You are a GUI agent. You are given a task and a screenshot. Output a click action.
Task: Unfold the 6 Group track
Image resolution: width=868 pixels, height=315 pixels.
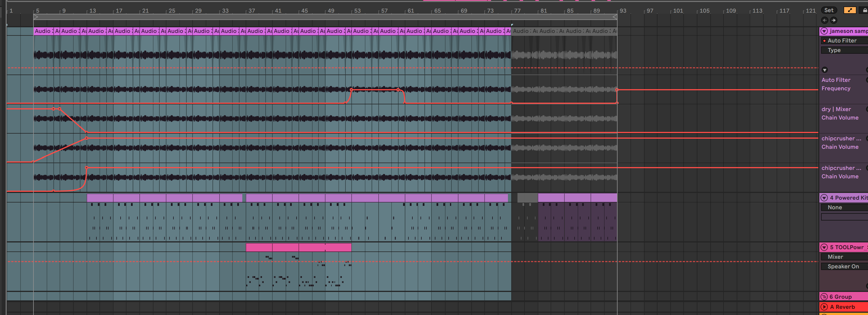824,297
